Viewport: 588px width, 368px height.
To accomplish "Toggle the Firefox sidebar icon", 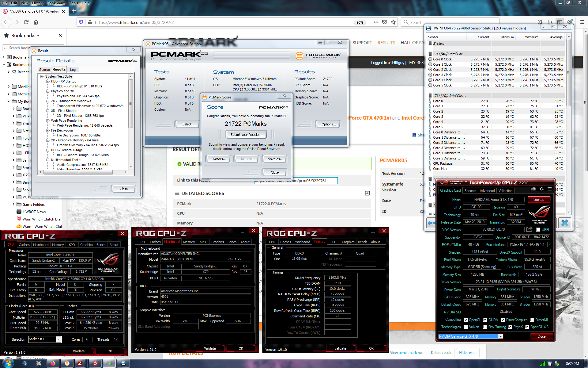I will tap(560, 22).
